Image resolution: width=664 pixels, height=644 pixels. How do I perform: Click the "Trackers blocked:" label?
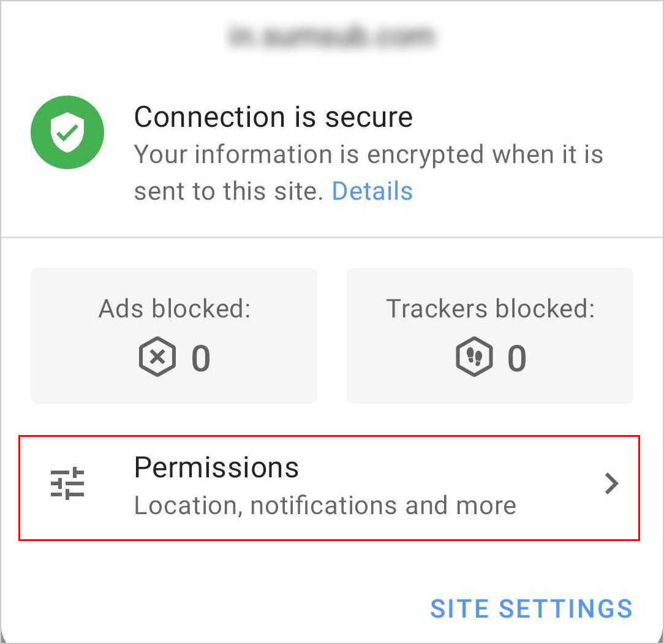[490, 309]
